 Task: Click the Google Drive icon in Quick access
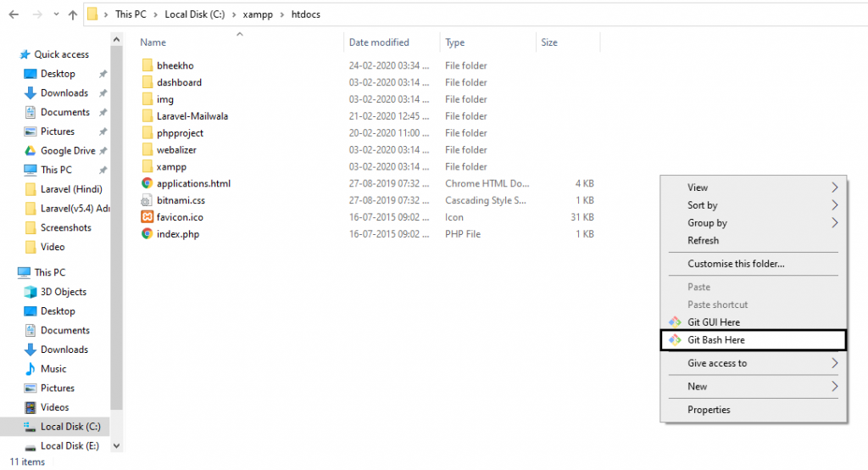click(x=31, y=151)
